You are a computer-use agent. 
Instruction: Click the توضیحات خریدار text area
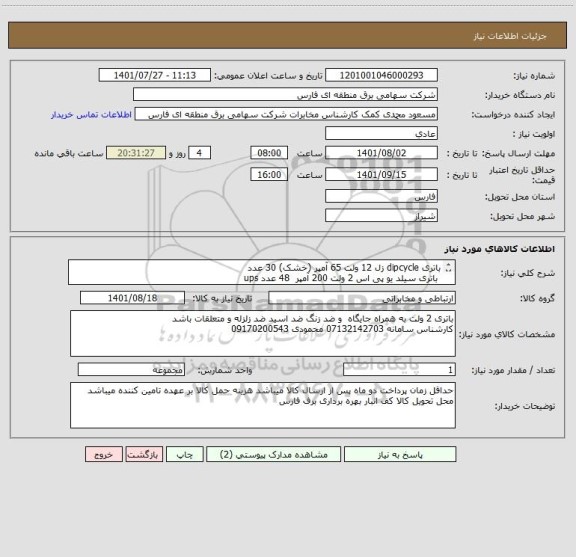coord(263,405)
